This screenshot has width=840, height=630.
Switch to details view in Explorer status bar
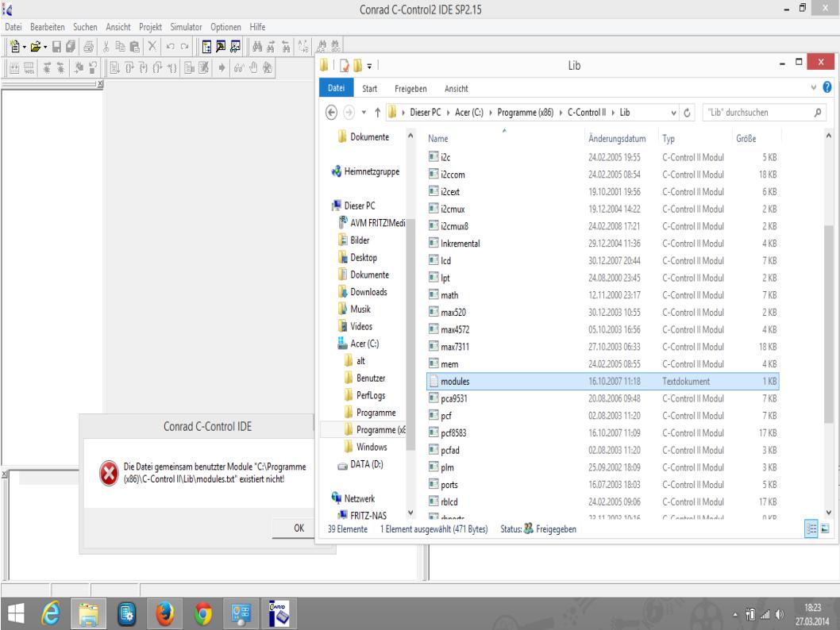pyautogui.click(x=813, y=528)
